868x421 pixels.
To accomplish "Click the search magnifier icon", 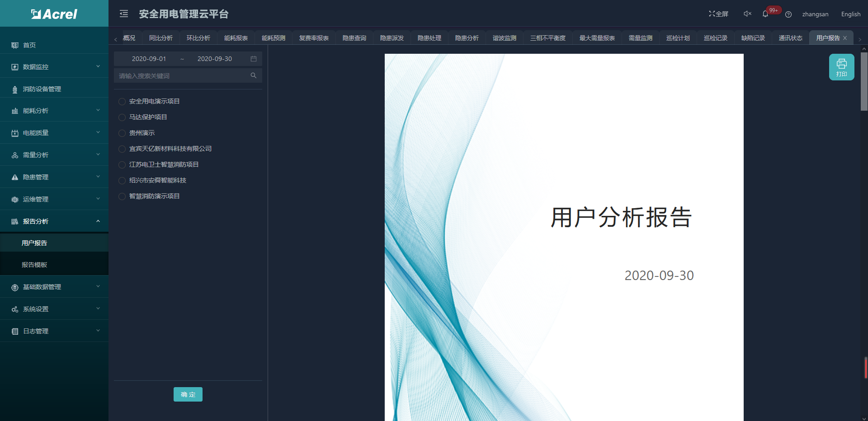I will [x=253, y=75].
